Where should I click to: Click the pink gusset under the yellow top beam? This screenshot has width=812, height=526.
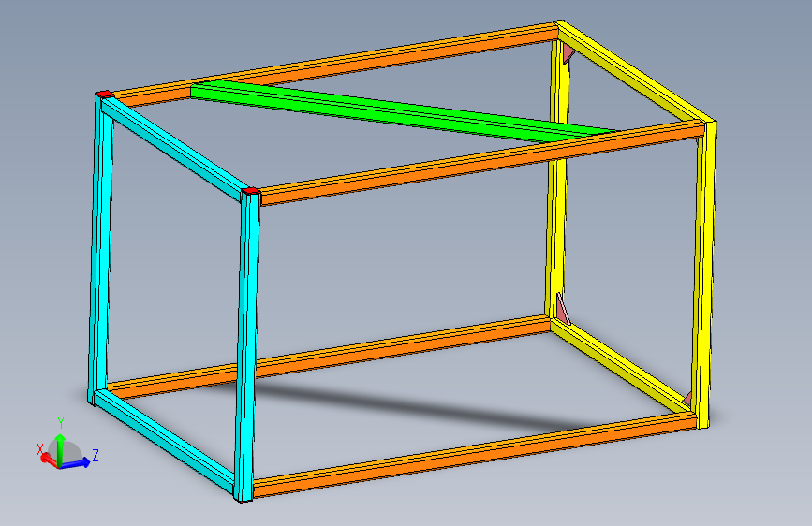[x=568, y=52]
